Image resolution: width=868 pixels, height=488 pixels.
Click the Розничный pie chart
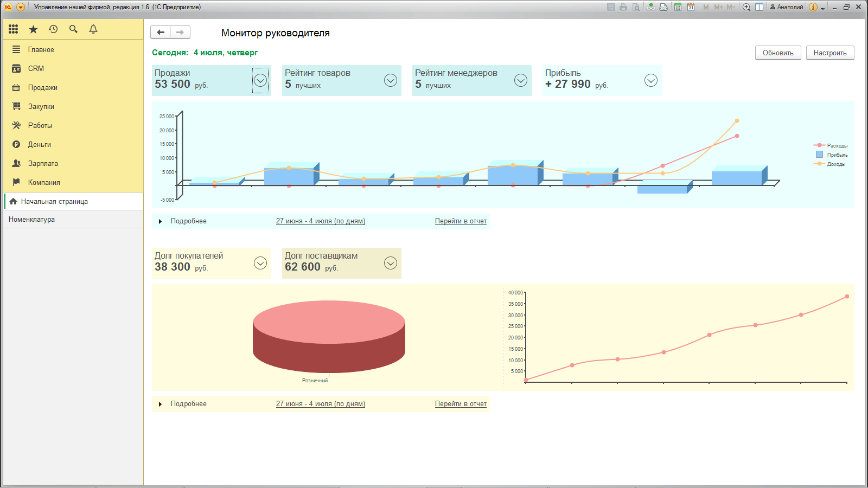pyautogui.click(x=329, y=336)
